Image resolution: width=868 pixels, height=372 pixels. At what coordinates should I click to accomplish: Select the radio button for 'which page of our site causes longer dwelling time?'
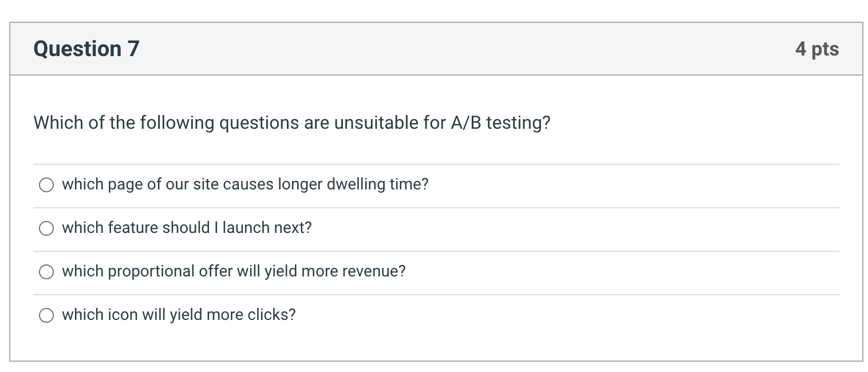[46, 185]
